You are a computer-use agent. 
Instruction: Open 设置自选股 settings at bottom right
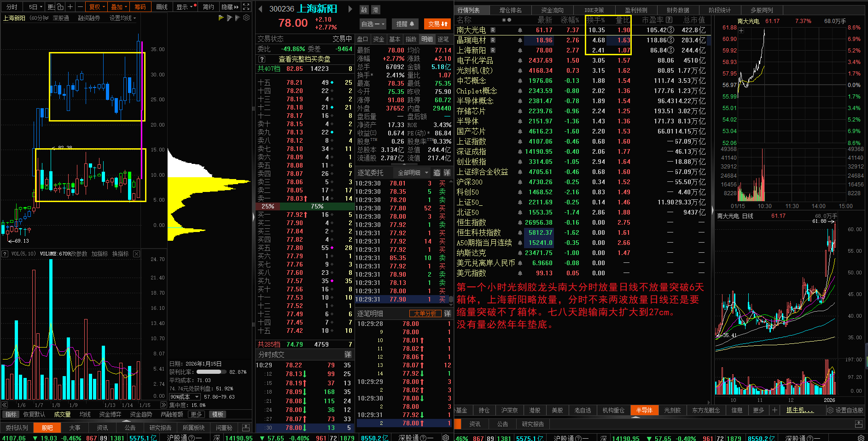click(x=845, y=410)
